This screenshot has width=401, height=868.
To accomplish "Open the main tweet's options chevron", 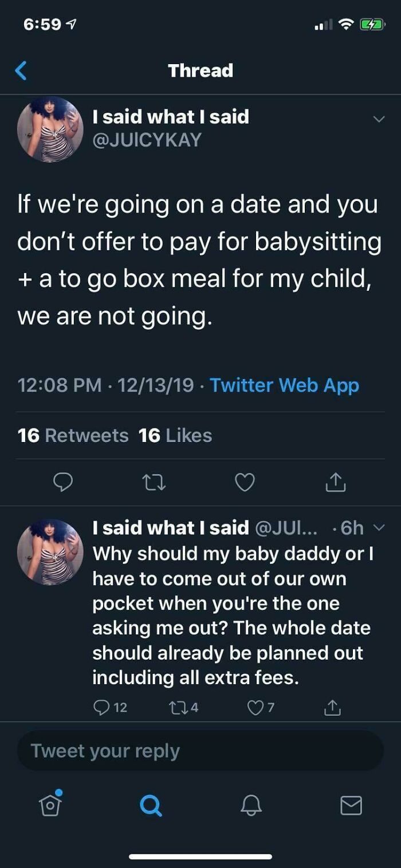I will [376, 117].
